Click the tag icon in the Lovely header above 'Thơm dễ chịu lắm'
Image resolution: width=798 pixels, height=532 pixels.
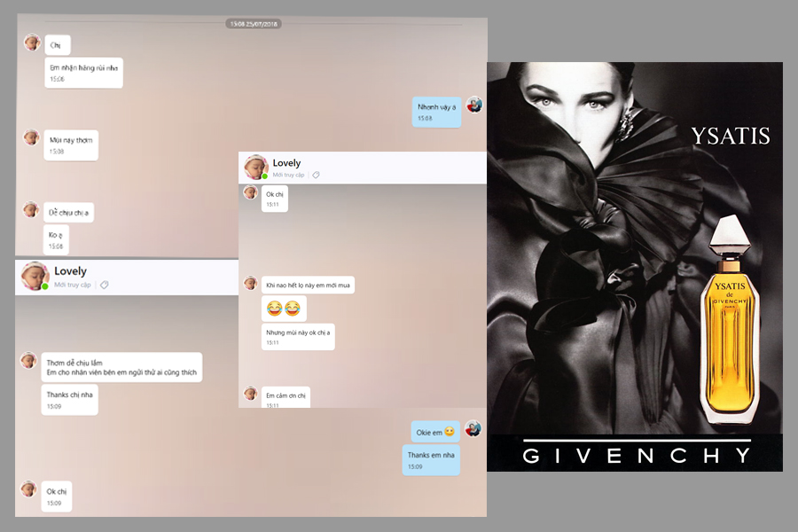(105, 285)
